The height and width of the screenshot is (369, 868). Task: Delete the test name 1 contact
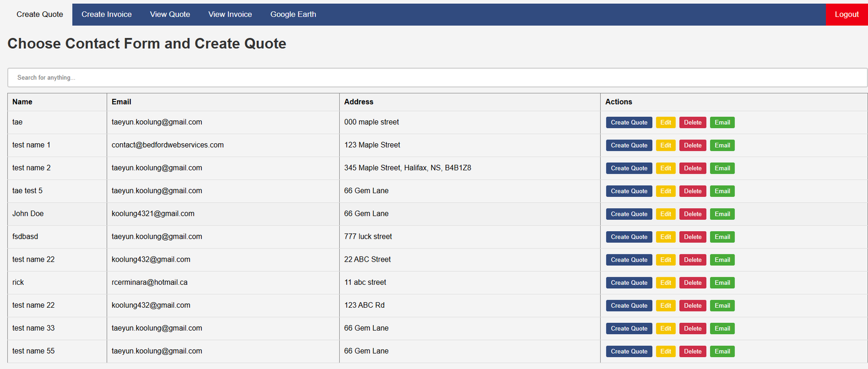692,145
